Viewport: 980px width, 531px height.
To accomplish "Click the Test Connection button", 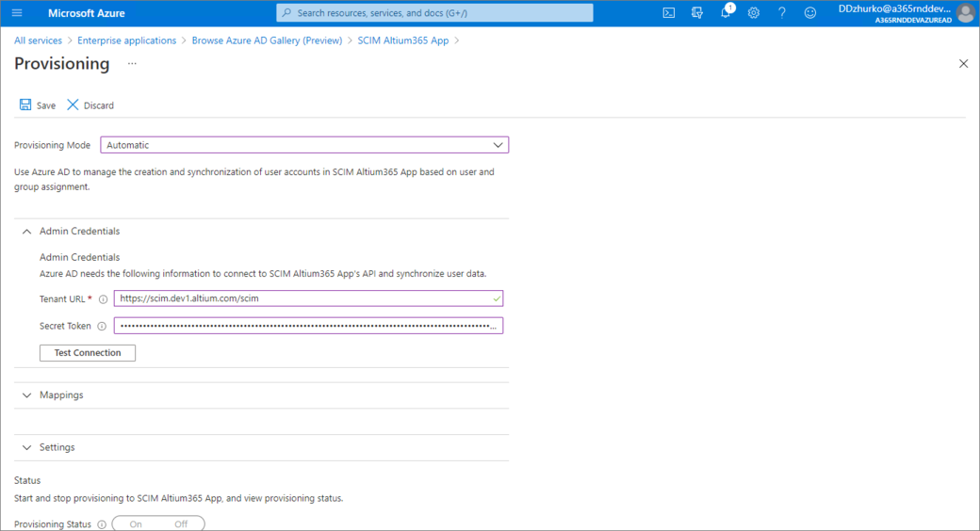I will pos(88,353).
